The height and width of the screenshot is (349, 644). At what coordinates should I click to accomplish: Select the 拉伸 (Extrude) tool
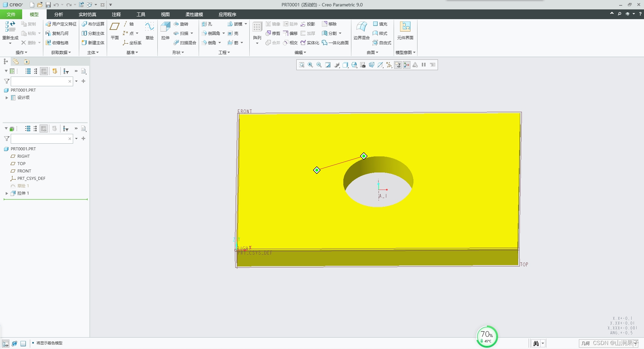pos(164,33)
